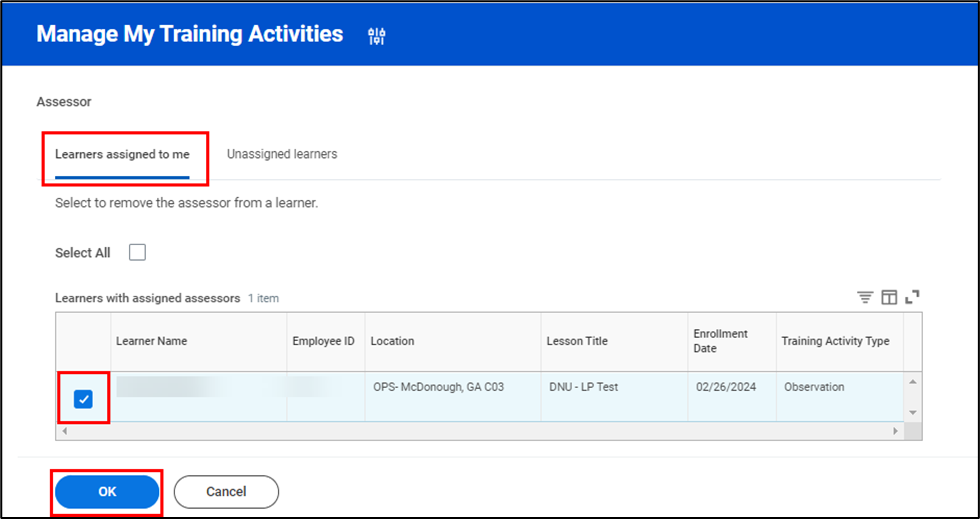Click the Training Activity Type column header
The height and width of the screenshot is (519, 980).
coord(835,341)
